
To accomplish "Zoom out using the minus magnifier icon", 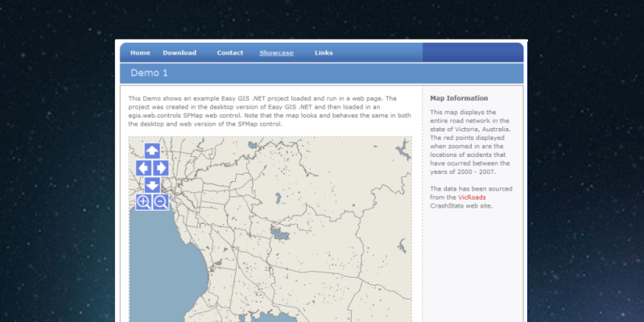I will click(x=161, y=202).
